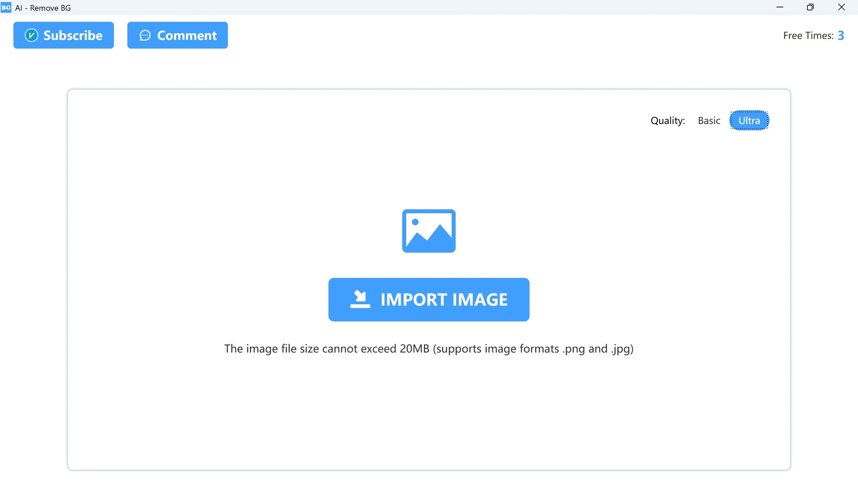Click the Free Times counter value 3
The image size is (858, 504).
(x=841, y=36)
